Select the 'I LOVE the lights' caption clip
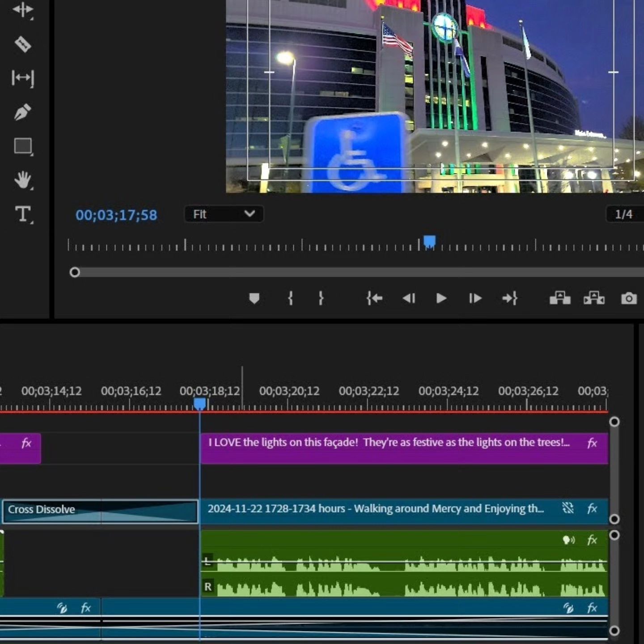644x644 pixels. tap(404, 448)
